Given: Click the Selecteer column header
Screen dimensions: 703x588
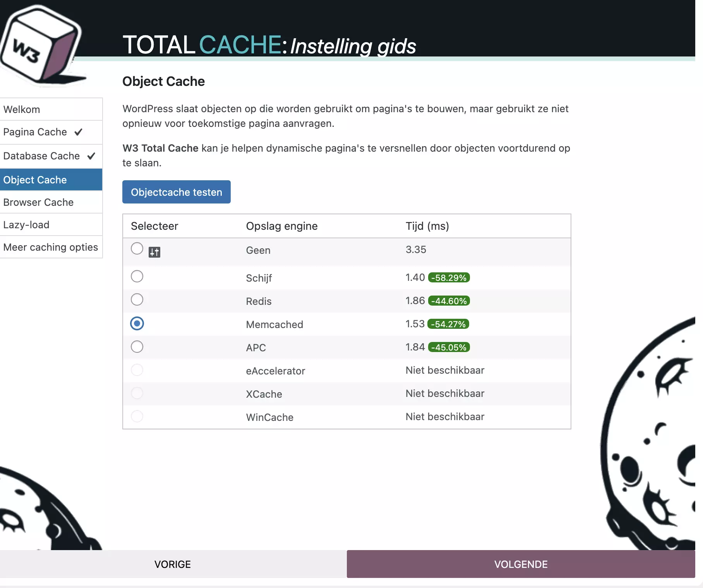Looking at the screenshot, I should 154,226.
